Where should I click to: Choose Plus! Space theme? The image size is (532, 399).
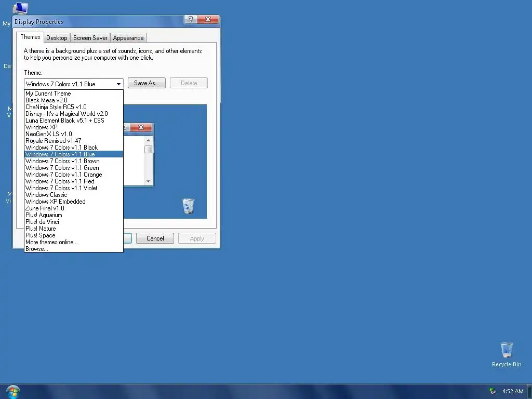click(x=74, y=235)
